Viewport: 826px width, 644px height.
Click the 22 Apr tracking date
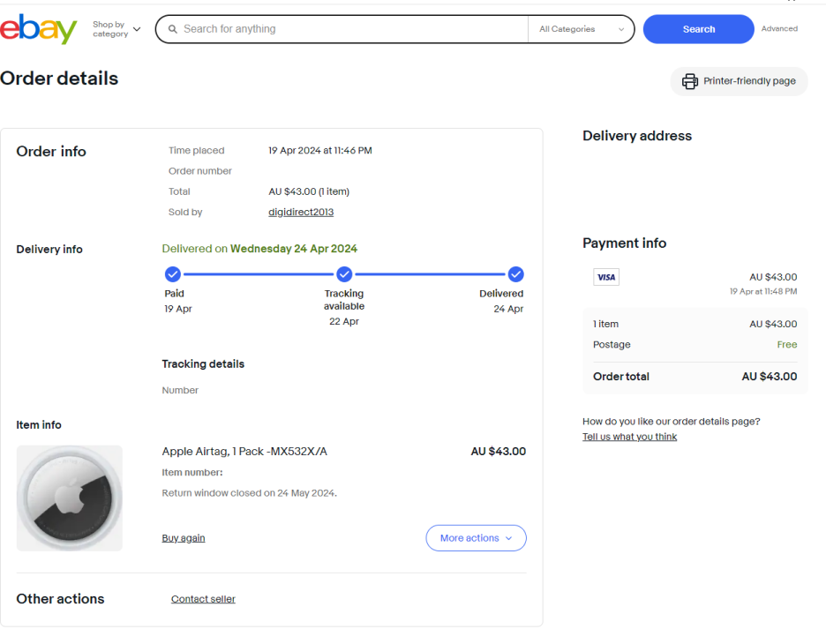[344, 321]
